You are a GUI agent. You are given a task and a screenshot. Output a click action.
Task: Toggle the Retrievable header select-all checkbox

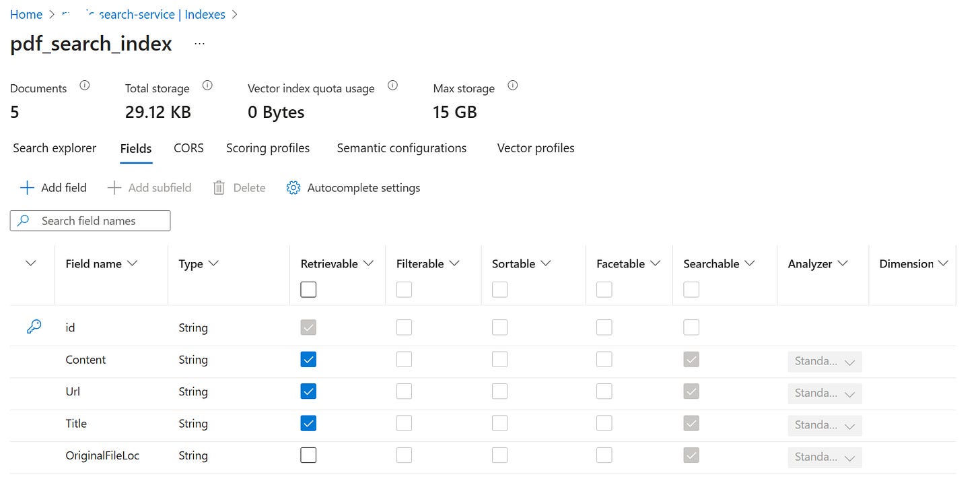pos(308,290)
